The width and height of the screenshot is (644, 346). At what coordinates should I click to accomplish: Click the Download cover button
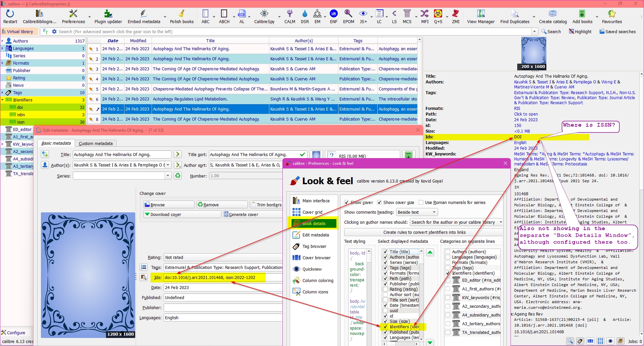pos(182,214)
